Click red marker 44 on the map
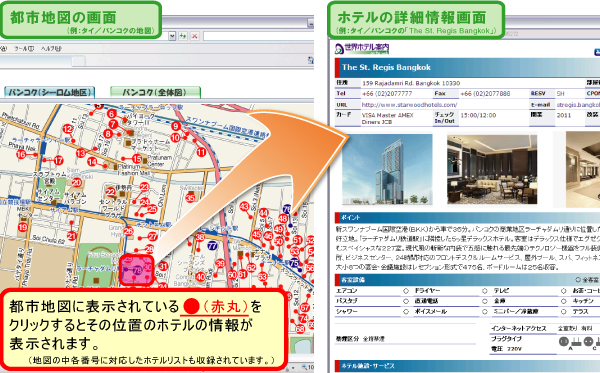The image size is (600, 373). (263, 213)
